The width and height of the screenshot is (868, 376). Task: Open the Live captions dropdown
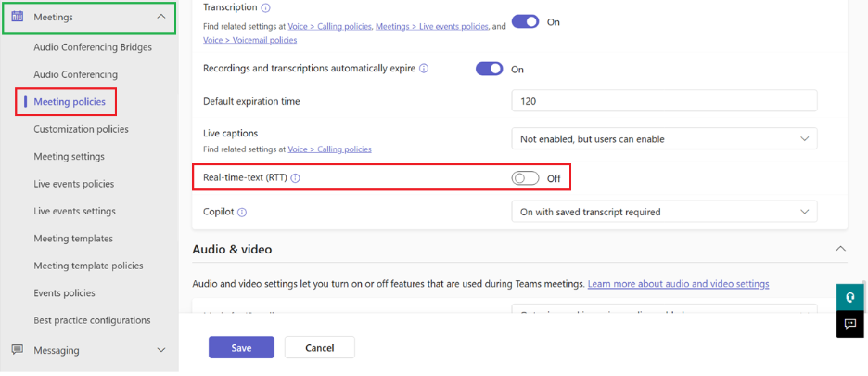(x=664, y=139)
